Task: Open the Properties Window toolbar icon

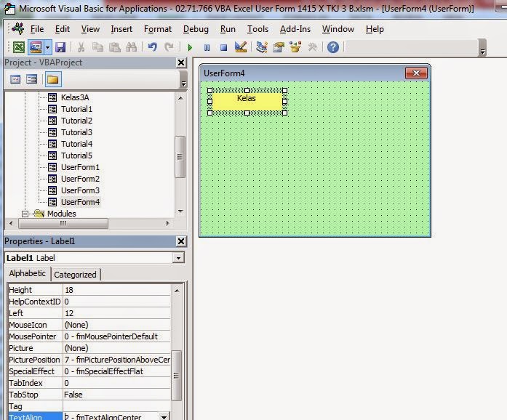Action: tap(278, 47)
